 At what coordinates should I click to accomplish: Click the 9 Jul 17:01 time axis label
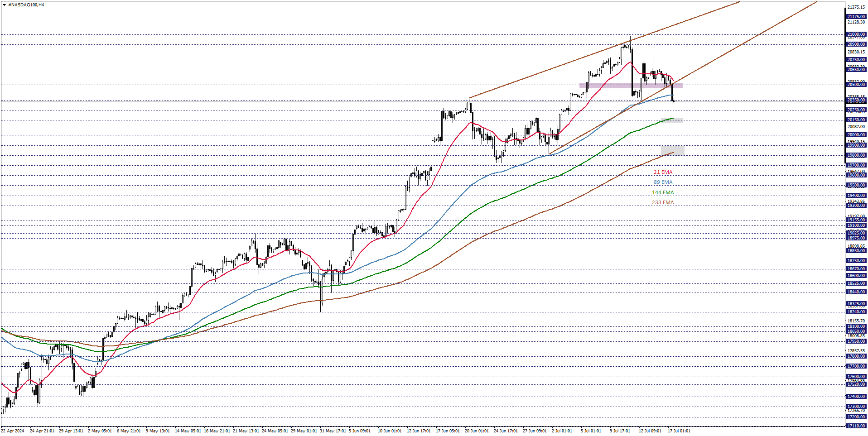[x=620, y=431]
